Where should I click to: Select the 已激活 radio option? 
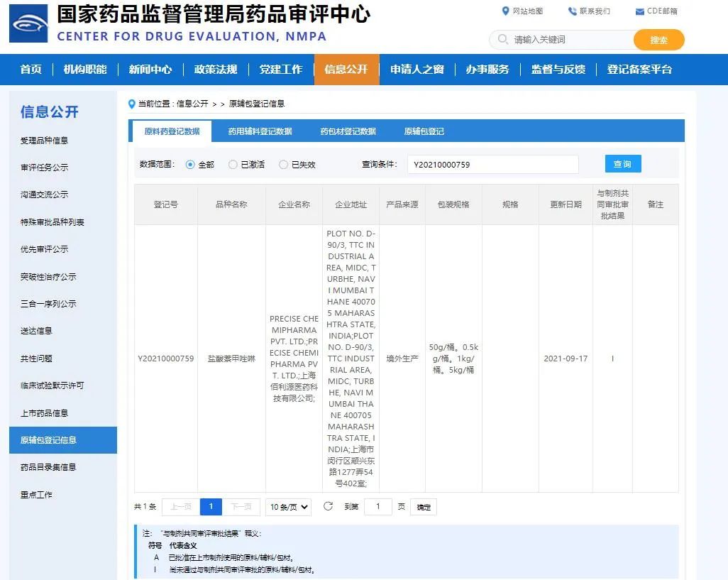pos(233,165)
